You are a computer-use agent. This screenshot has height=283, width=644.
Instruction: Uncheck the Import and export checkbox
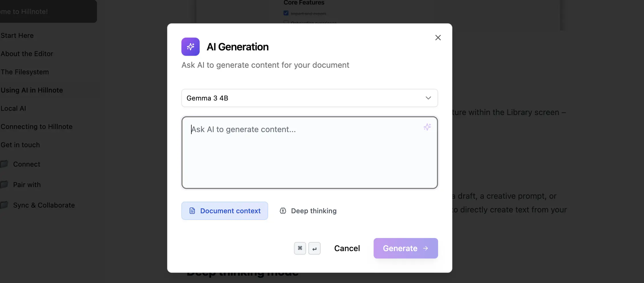click(x=286, y=13)
